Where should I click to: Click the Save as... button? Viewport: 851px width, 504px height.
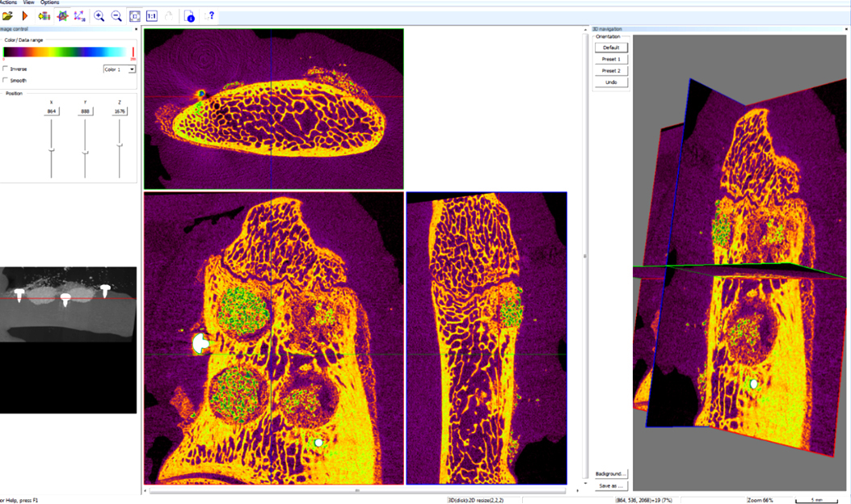point(610,485)
